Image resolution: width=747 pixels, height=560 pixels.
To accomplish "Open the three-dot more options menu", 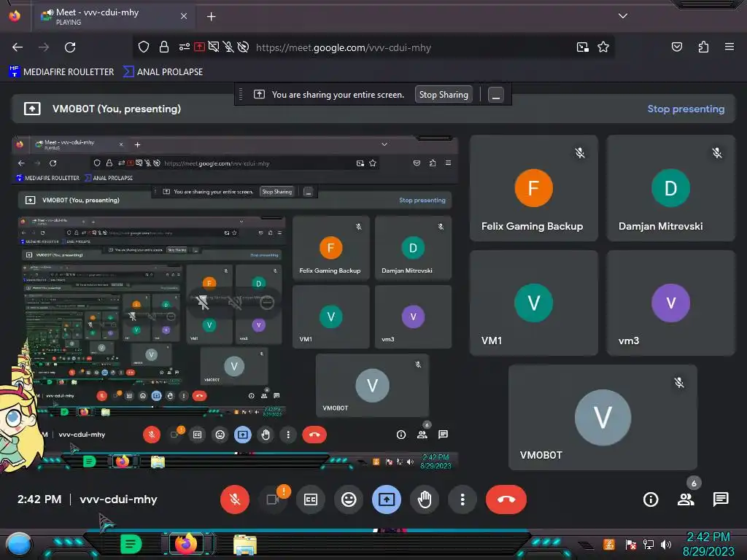I will point(462,499).
